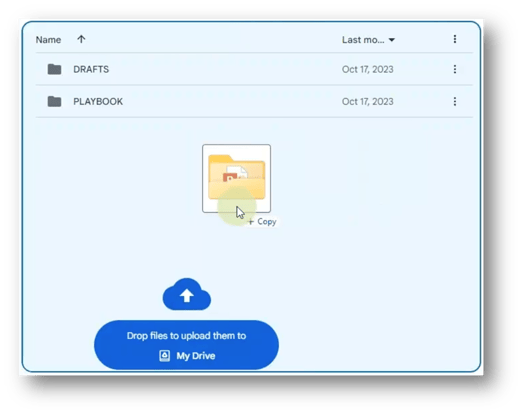Open the more options menu for DRAFTS

click(x=455, y=69)
